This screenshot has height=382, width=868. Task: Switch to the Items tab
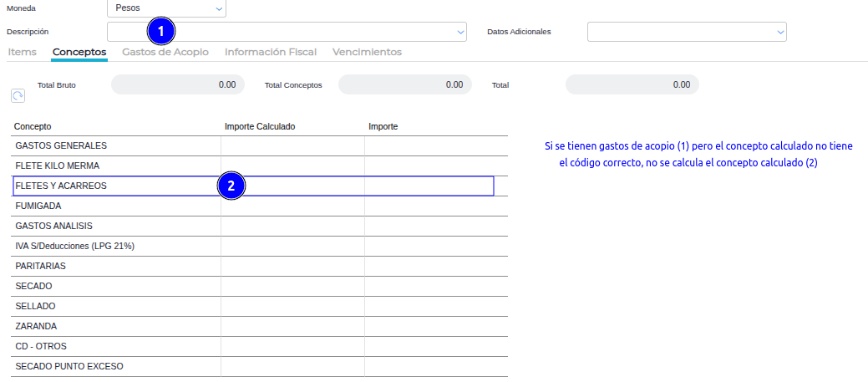click(22, 52)
